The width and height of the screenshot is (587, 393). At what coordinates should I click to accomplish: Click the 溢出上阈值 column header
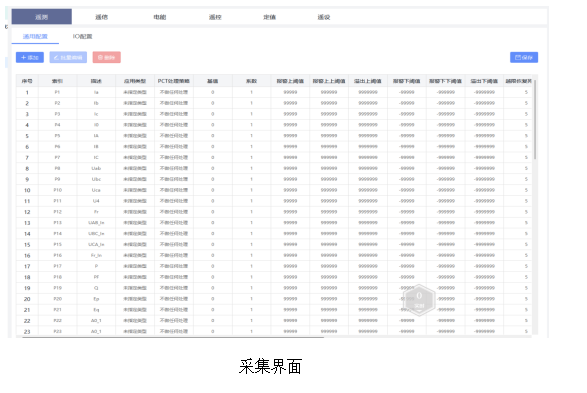[368, 81]
